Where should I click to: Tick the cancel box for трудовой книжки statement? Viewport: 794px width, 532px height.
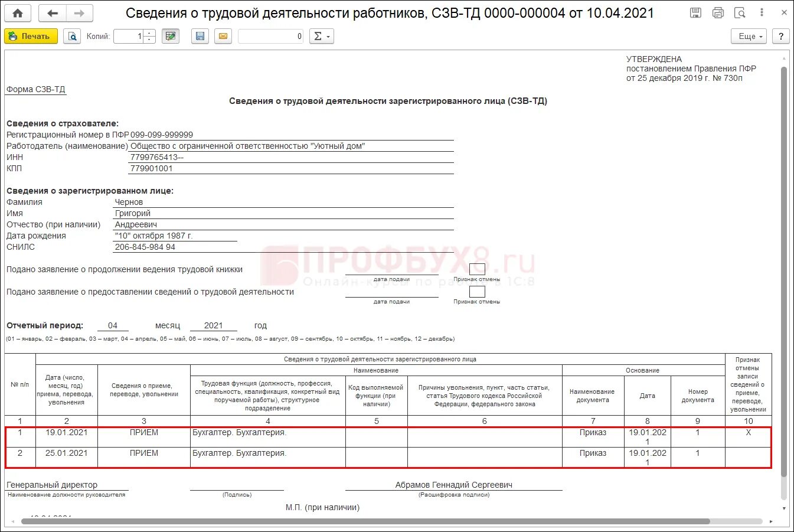[x=477, y=269]
